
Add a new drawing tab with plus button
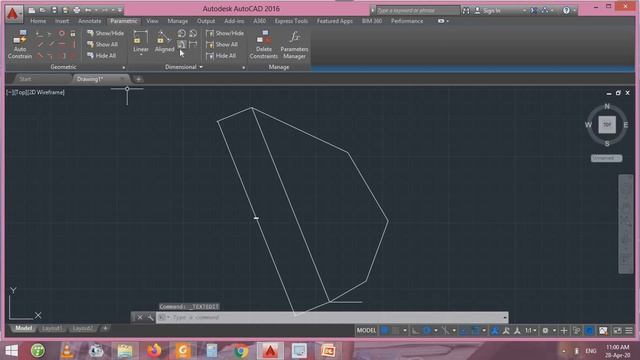point(138,79)
